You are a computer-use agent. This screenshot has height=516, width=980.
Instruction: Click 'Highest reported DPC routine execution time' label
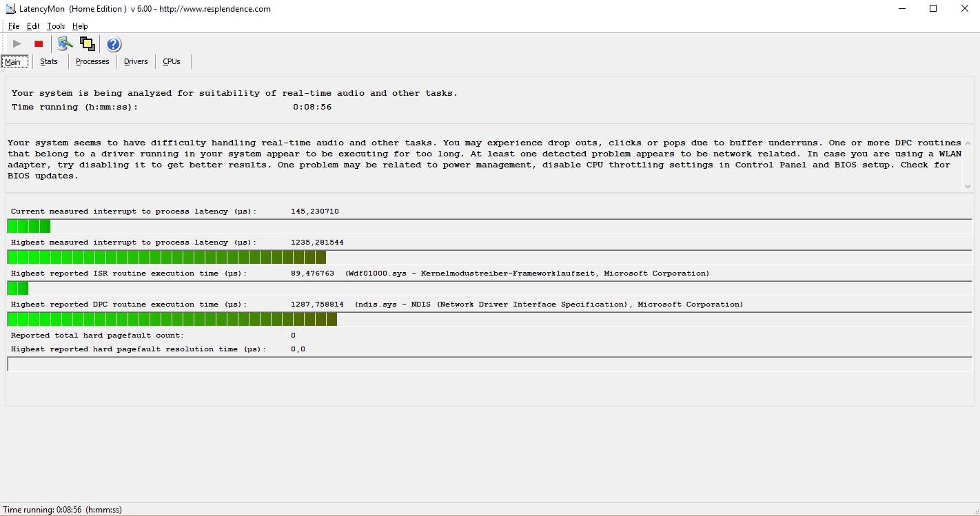(129, 305)
